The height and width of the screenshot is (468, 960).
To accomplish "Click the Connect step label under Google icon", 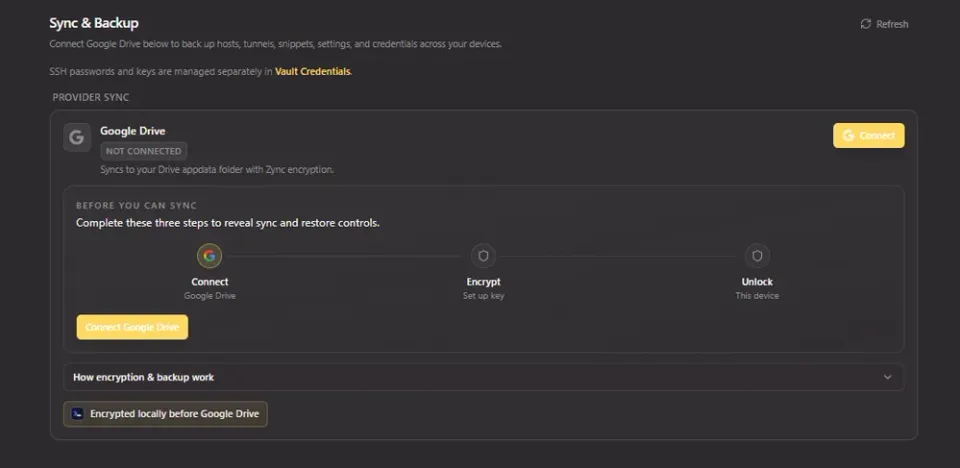I will pyautogui.click(x=209, y=282).
